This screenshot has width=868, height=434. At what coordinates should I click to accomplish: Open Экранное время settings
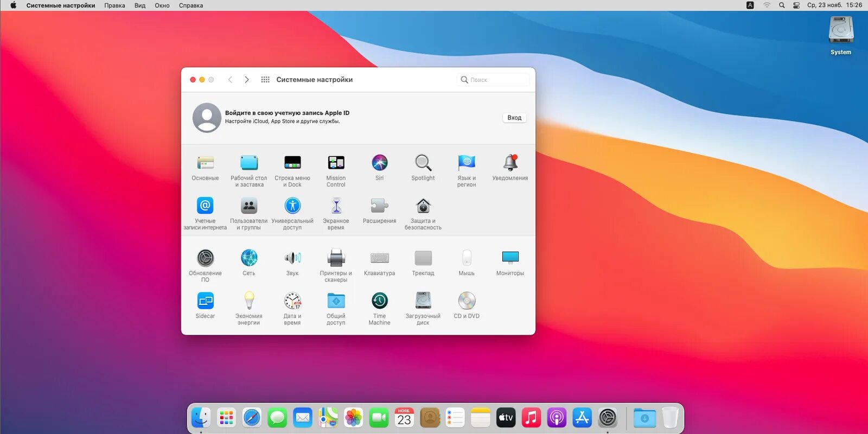(x=336, y=213)
